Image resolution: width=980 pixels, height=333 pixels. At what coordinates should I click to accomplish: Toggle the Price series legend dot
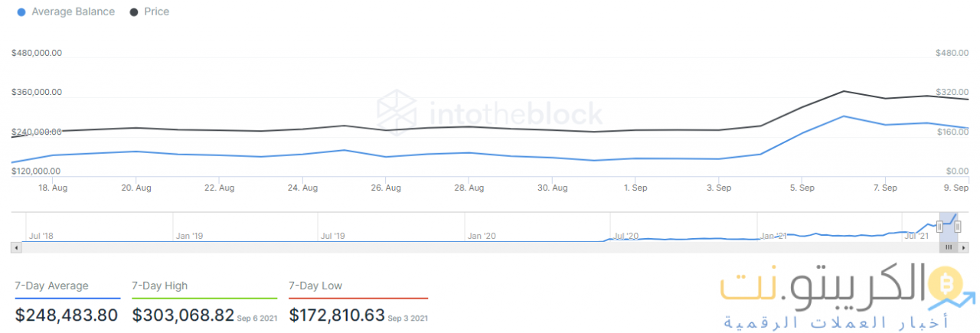tap(134, 12)
